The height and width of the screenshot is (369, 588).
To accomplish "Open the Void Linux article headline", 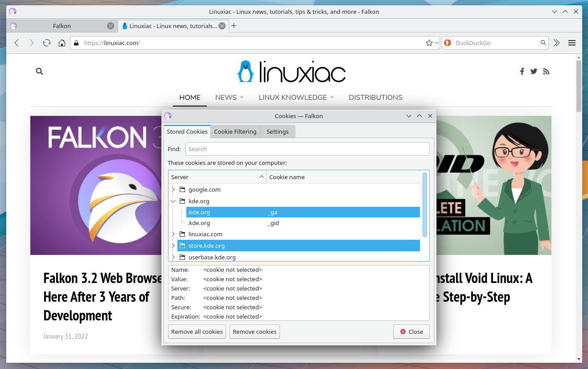I will 485,287.
